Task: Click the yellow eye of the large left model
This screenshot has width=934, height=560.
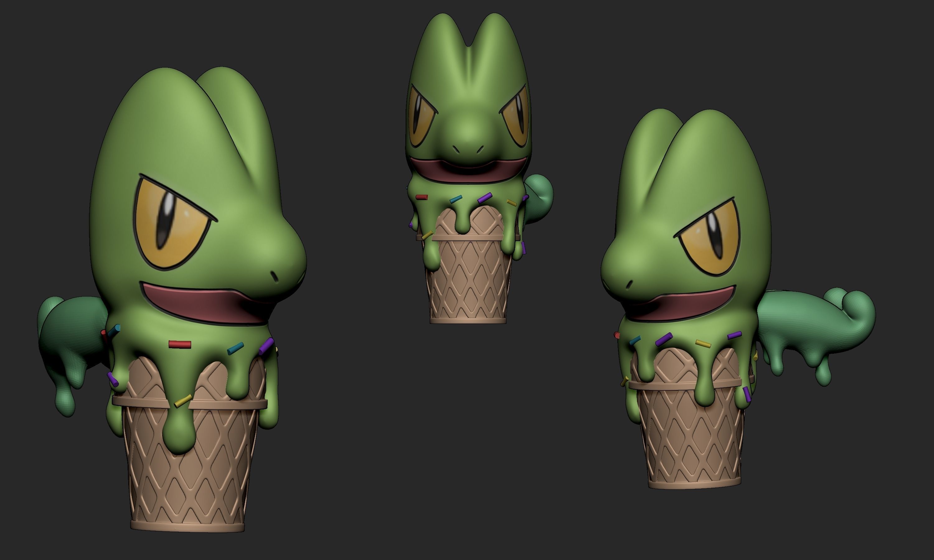Action: click(172, 223)
